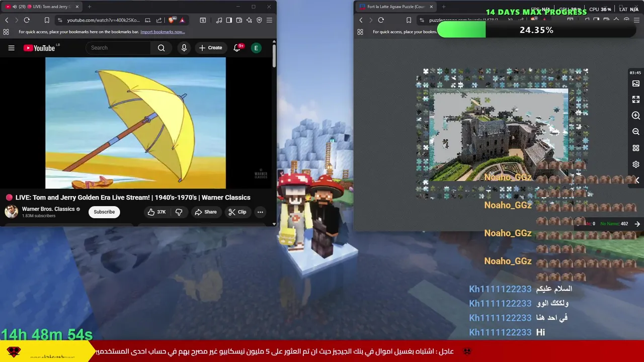Close the Fort la Latte puzzle tab
Screen dimensions: 644x362
coord(431,7)
